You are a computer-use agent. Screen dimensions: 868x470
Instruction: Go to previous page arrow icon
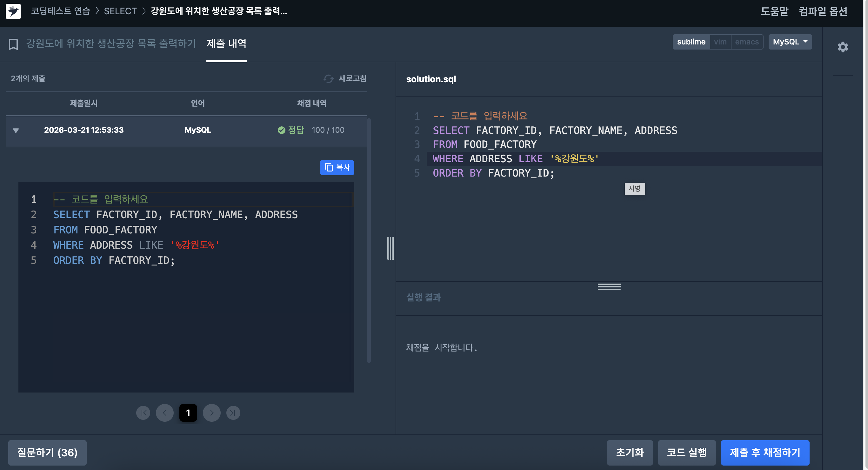(165, 413)
